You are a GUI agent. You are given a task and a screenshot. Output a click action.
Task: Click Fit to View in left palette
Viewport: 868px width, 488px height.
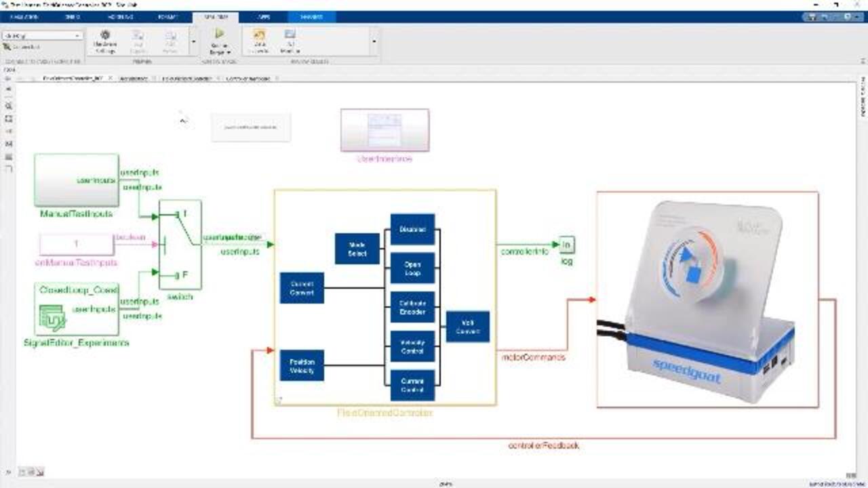9,119
